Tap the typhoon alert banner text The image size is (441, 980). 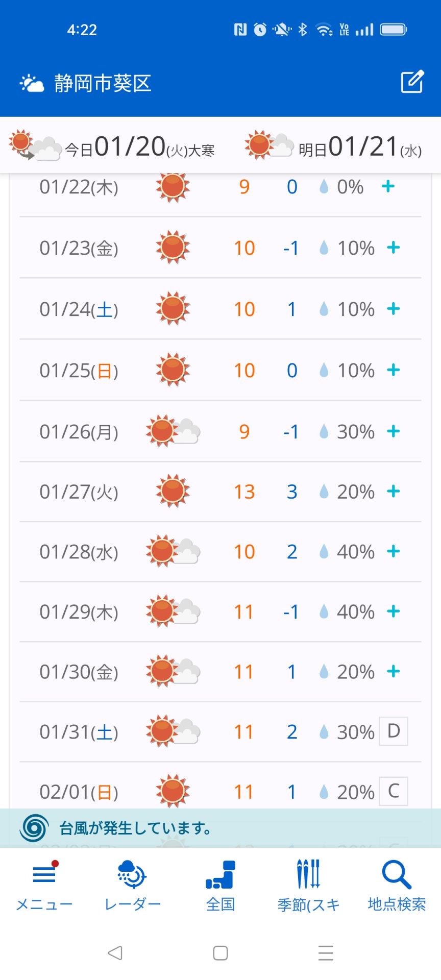point(135,828)
